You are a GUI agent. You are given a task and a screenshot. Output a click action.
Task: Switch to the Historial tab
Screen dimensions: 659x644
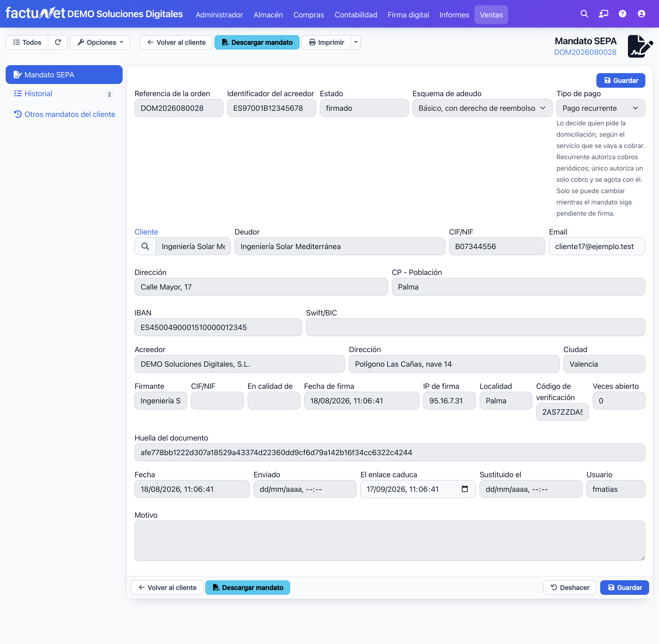(x=64, y=94)
